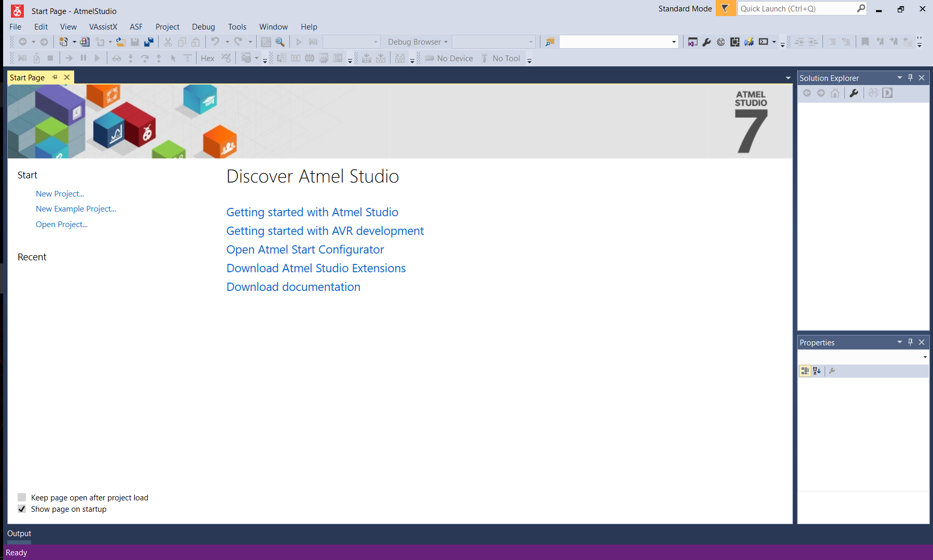Click the Device Programming lightning chip icon
The image size is (933, 560).
(x=749, y=42)
